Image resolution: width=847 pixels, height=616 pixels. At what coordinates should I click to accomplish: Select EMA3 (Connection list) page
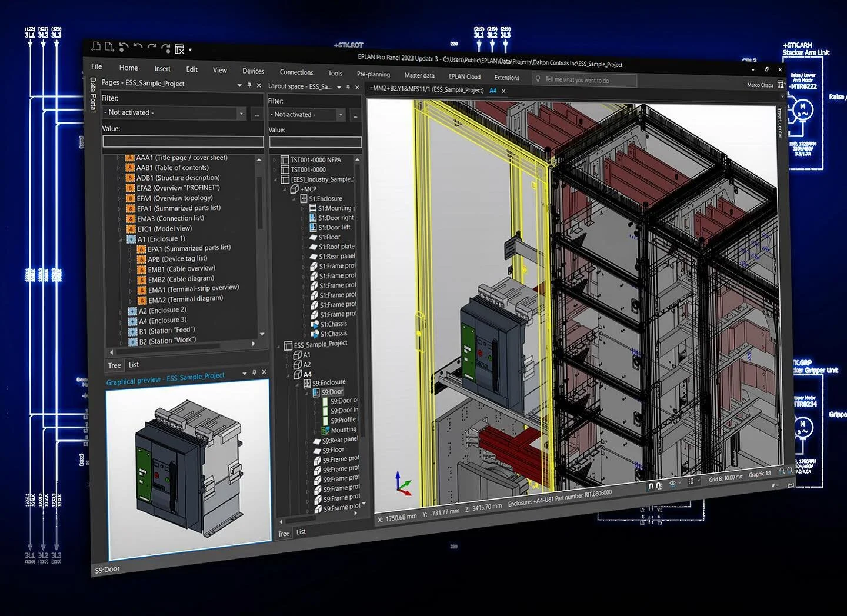point(171,218)
